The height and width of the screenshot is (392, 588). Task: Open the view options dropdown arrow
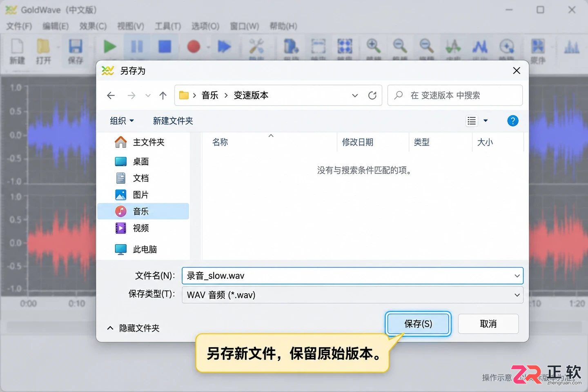[486, 121]
